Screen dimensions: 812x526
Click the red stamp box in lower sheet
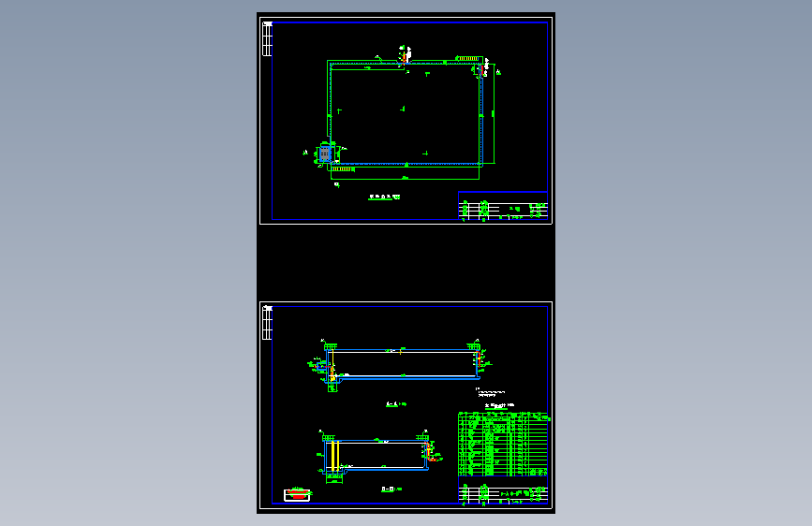(x=297, y=495)
